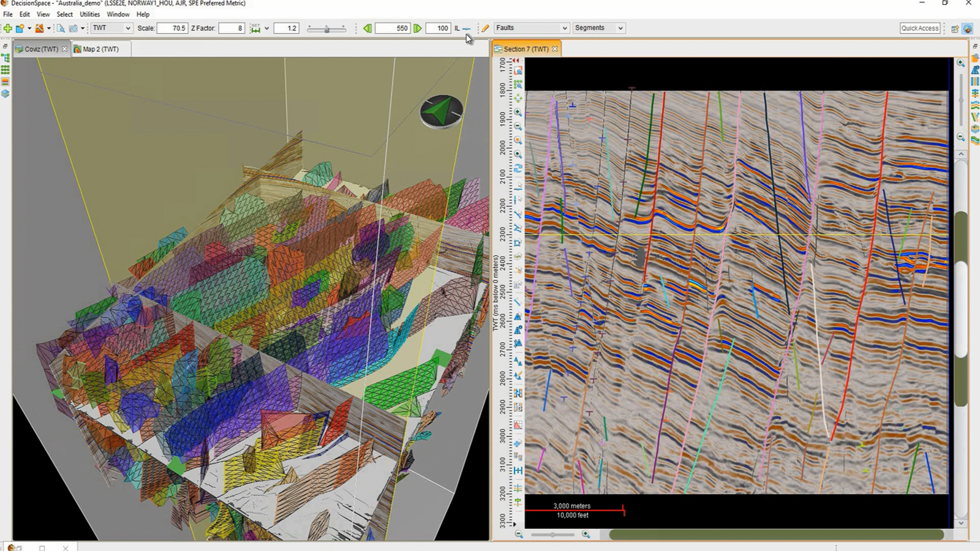
Task: Click the orange list icon in left sidebar
Action: [x=6, y=81]
